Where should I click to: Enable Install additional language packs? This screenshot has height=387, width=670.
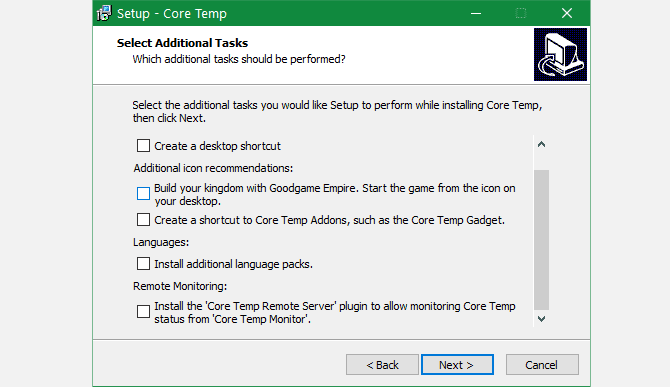coord(143,264)
